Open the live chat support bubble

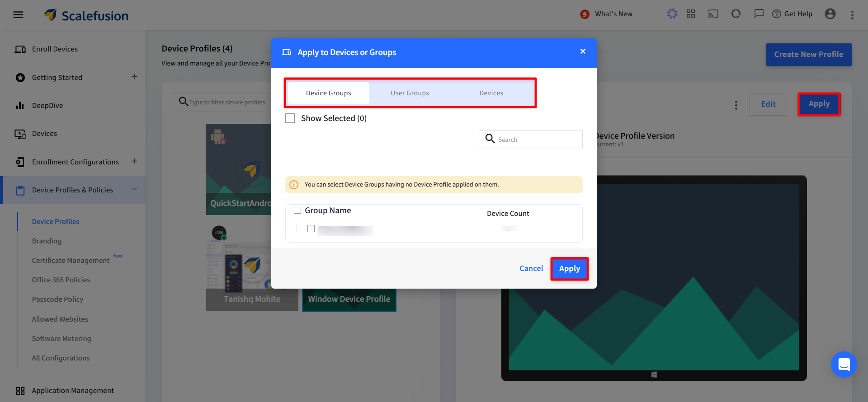pos(844,364)
